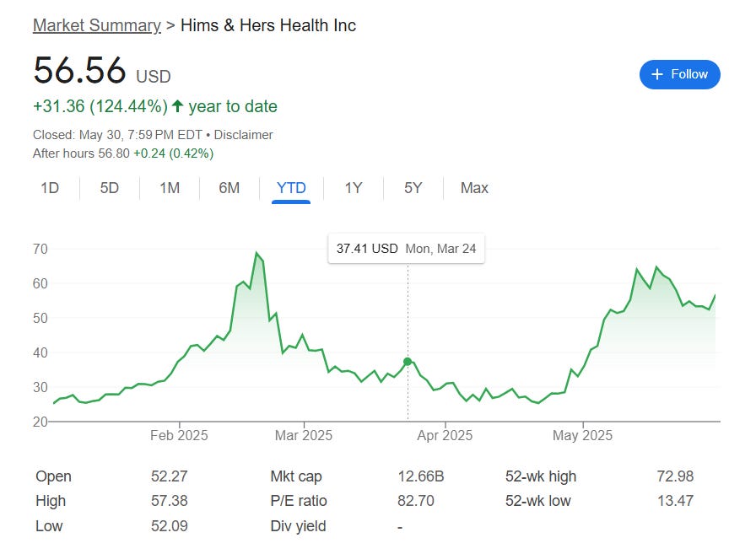The image size is (756, 554).
Task: Click the Mkt cap value 12.66B
Action: pyautogui.click(x=421, y=476)
